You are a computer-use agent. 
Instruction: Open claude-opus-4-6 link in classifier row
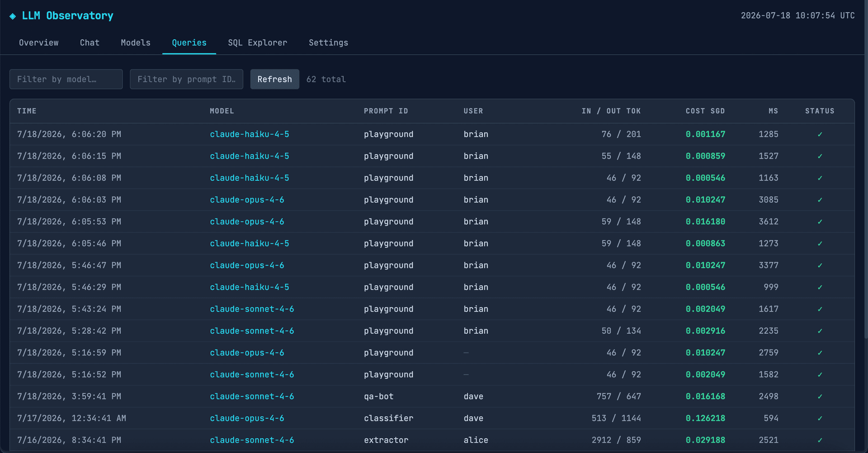click(247, 418)
